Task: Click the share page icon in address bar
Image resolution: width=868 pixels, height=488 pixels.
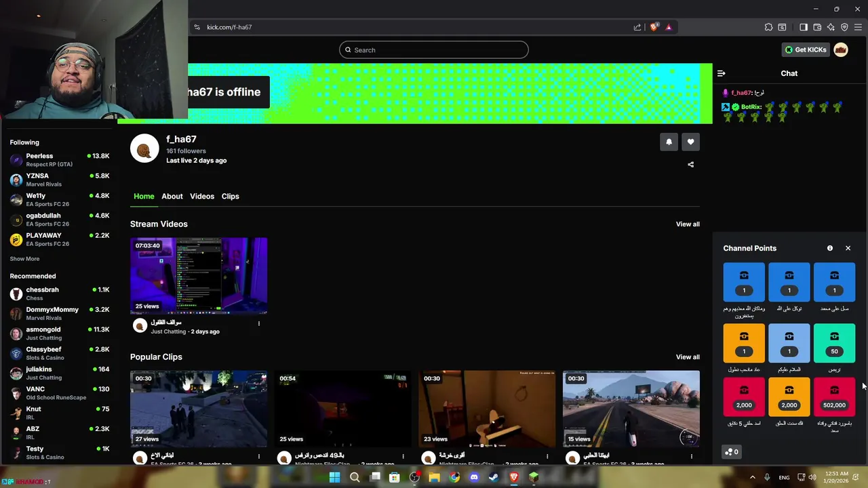Action: point(637,27)
